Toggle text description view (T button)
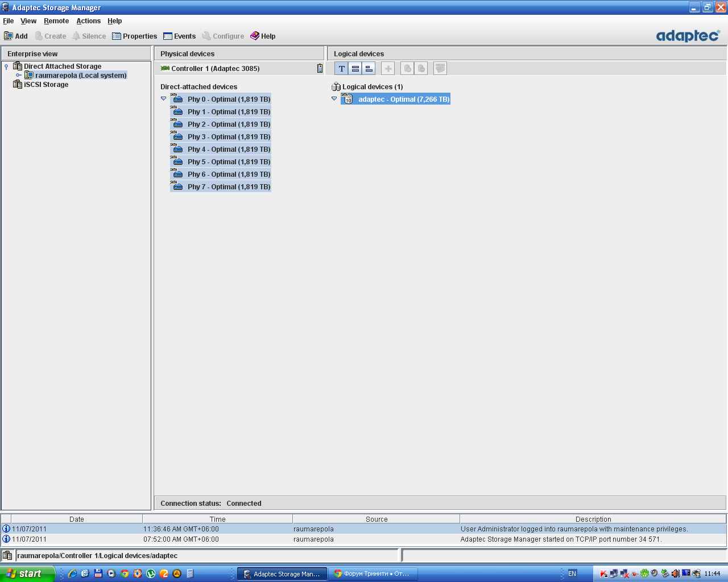The width and height of the screenshot is (728, 582). 341,69
